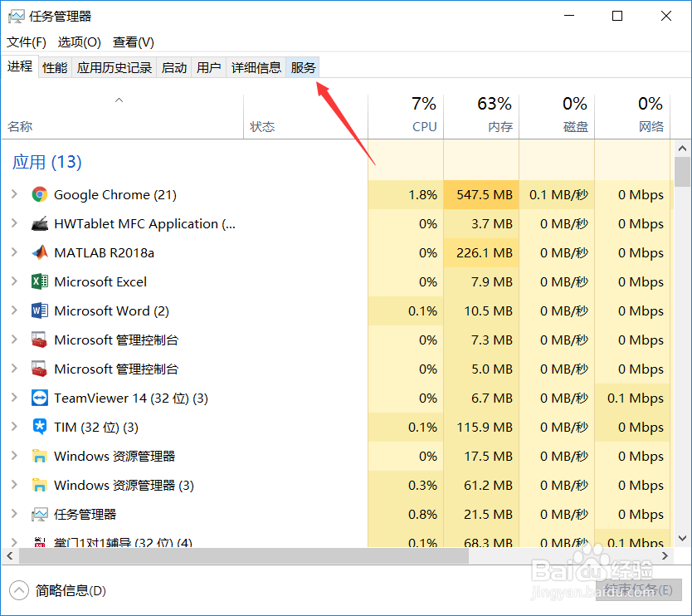
Task: Click the Microsoft Excel icon
Action: pyautogui.click(x=40, y=281)
